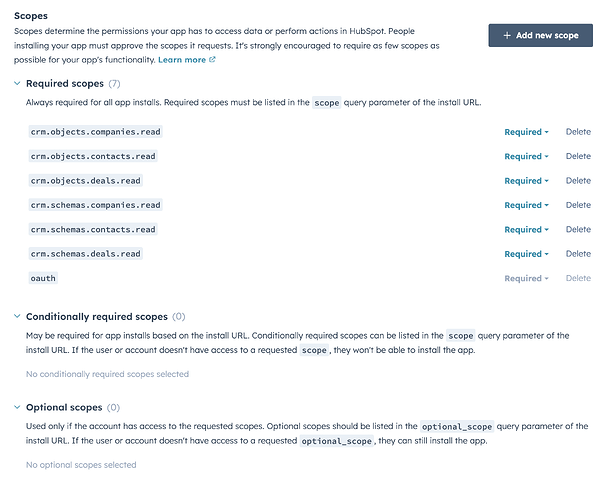Open Required dropdown for crm.objects.deals.read
Viewport: 607px width, 500px height.
(526, 181)
